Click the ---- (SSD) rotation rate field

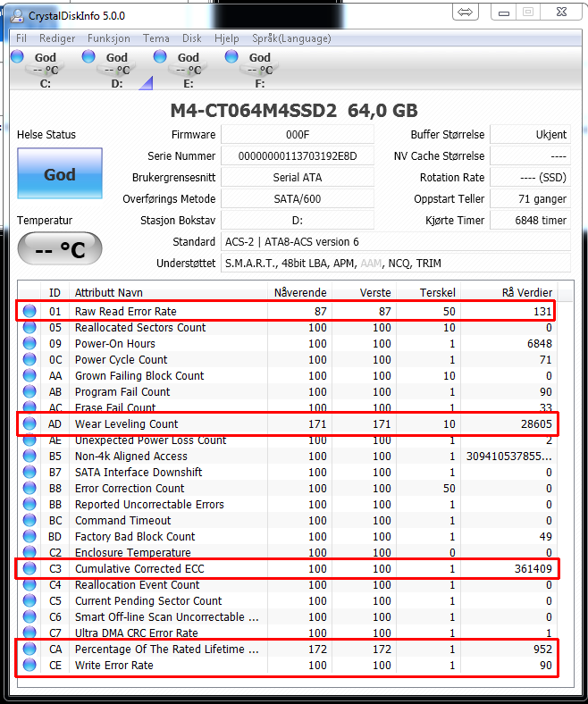coord(530,178)
